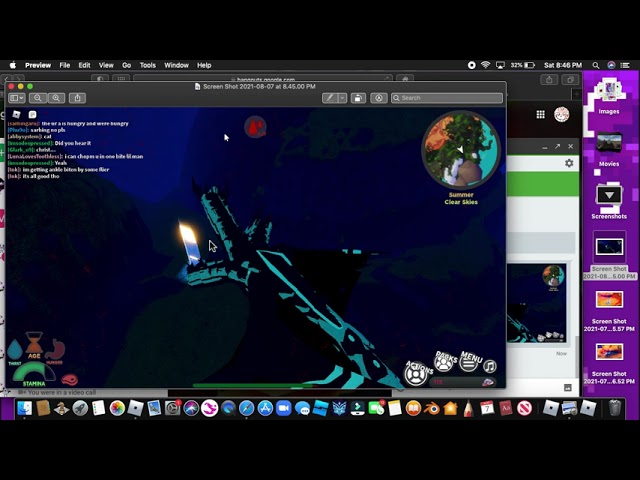Open Notification Center list icon
Image resolution: width=640 pixels, height=480 pixels.
[x=625, y=65]
